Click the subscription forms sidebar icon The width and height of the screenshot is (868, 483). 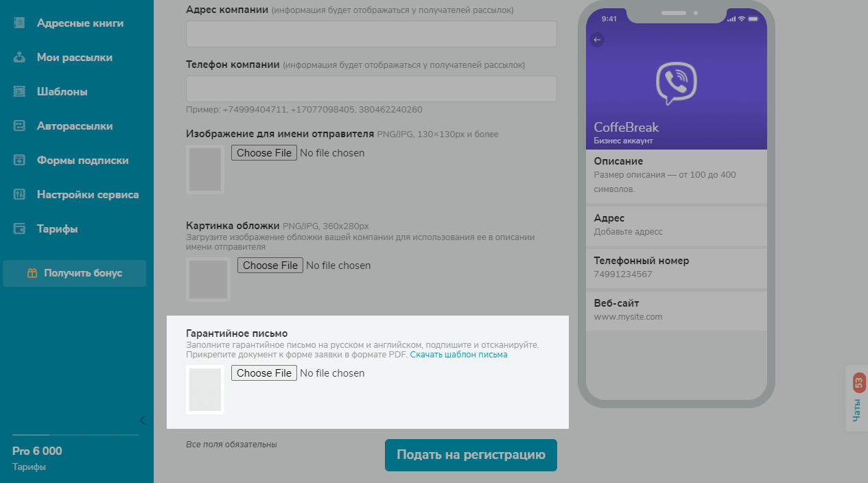point(19,161)
